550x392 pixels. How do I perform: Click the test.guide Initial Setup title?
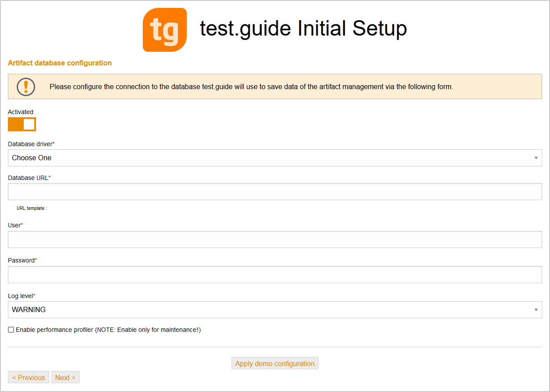303,29
